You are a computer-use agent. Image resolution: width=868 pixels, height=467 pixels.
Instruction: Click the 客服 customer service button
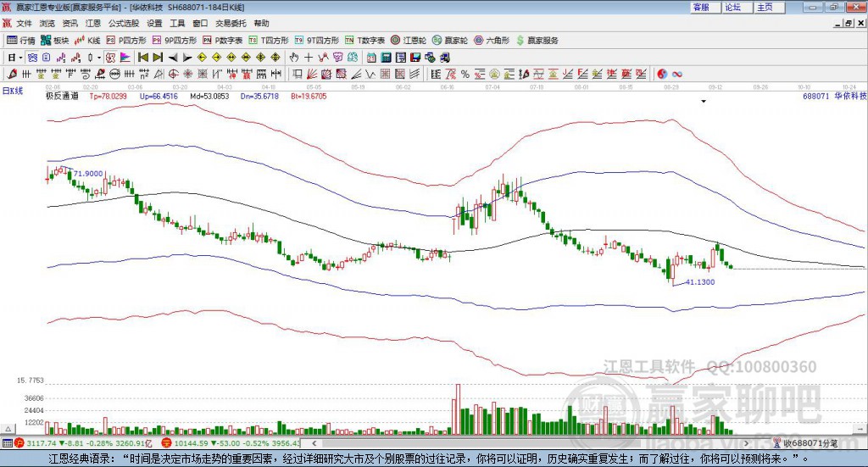pyautogui.click(x=705, y=7)
